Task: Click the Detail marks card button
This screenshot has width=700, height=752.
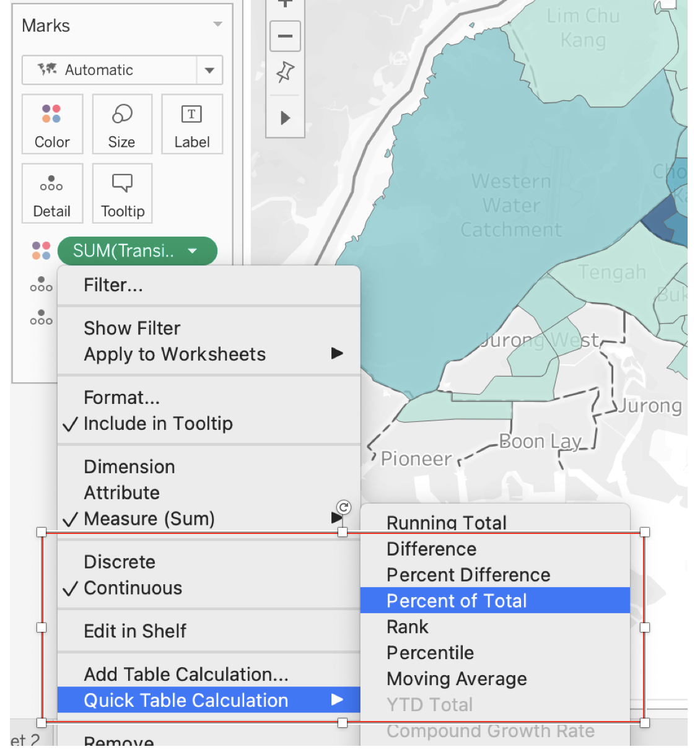Action: pos(52,193)
